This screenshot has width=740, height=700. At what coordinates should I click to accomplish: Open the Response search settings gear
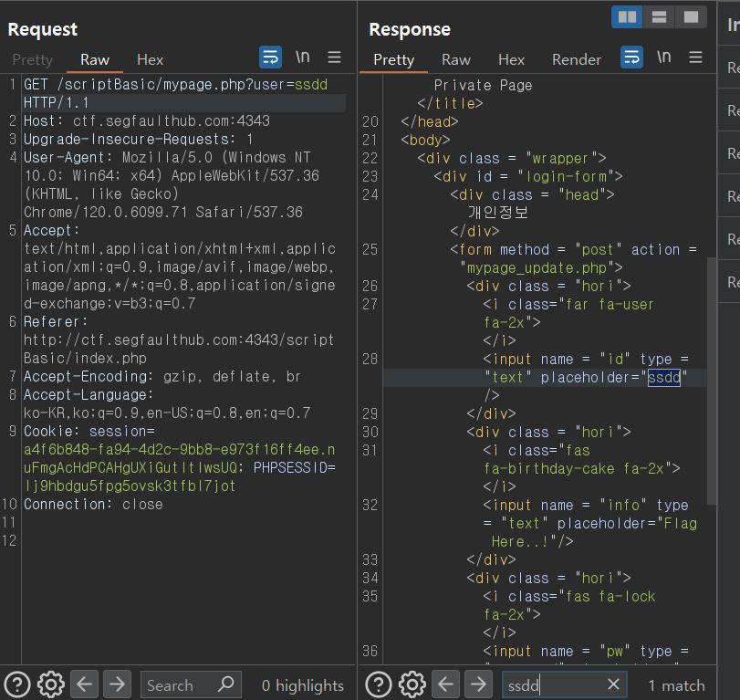coord(412,684)
